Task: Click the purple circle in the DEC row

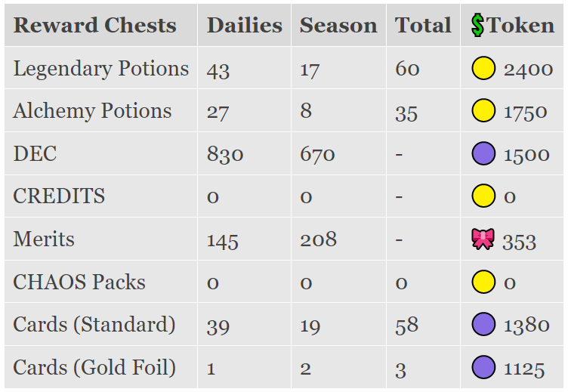Action: point(483,153)
